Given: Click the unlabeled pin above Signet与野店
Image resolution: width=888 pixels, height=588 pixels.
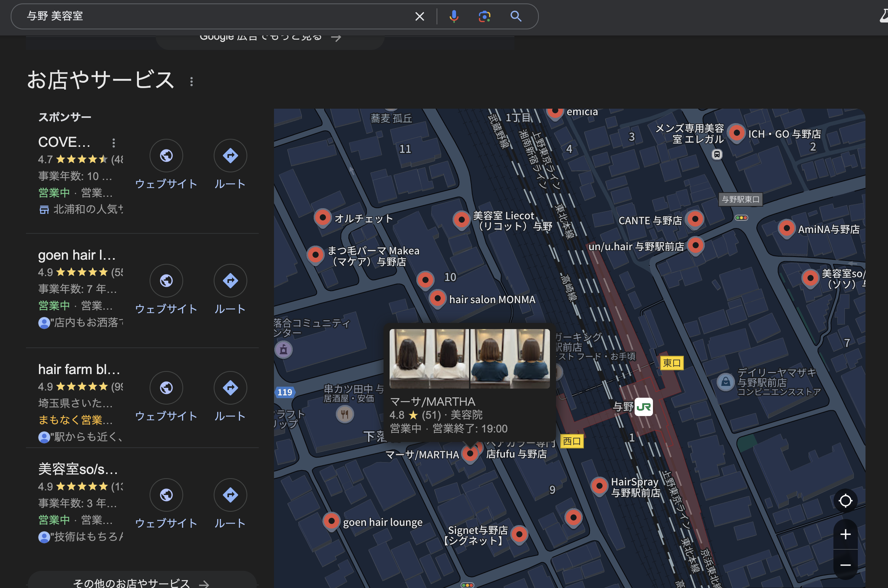Looking at the screenshot, I should tap(573, 518).
